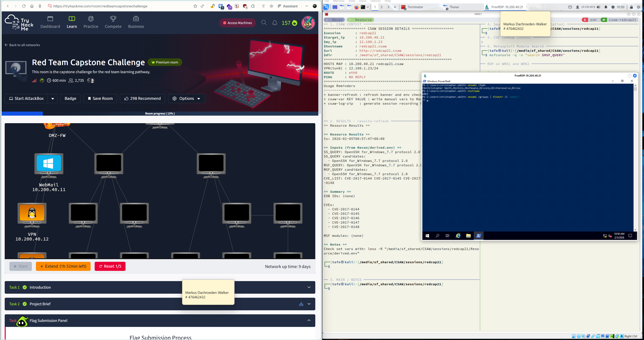
Task: Click the Room progress bar
Action: pos(160,113)
